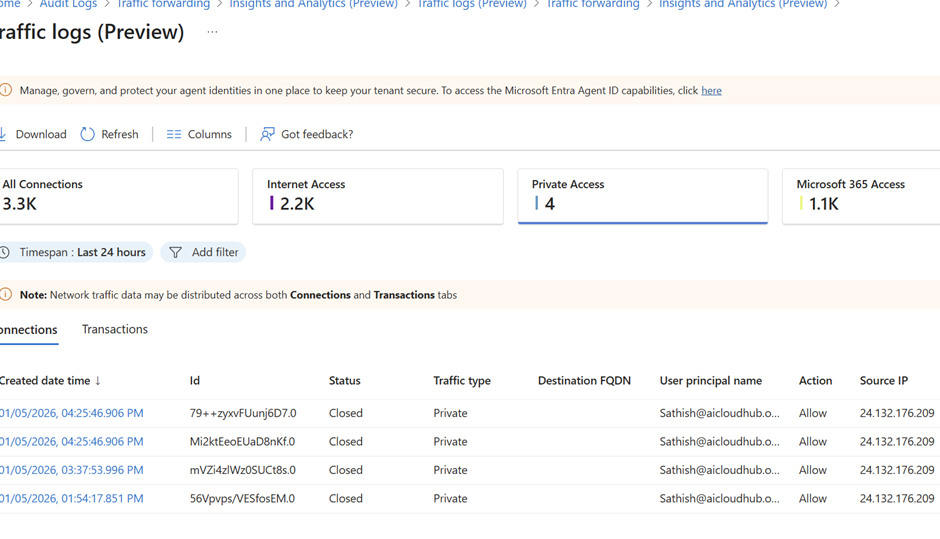Open the ellipsis more options menu
940x539 pixels.
pyautogui.click(x=212, y=32)
